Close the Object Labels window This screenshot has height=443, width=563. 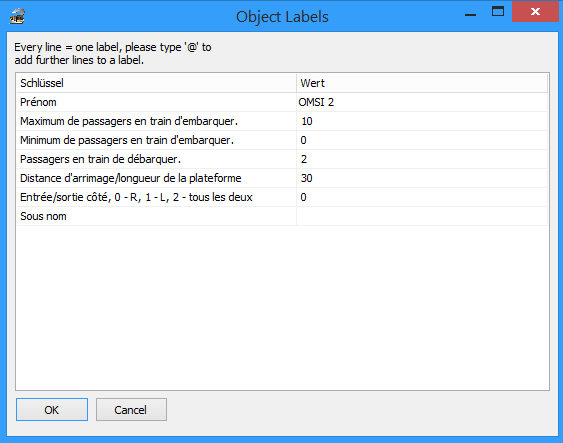point(535,11)
